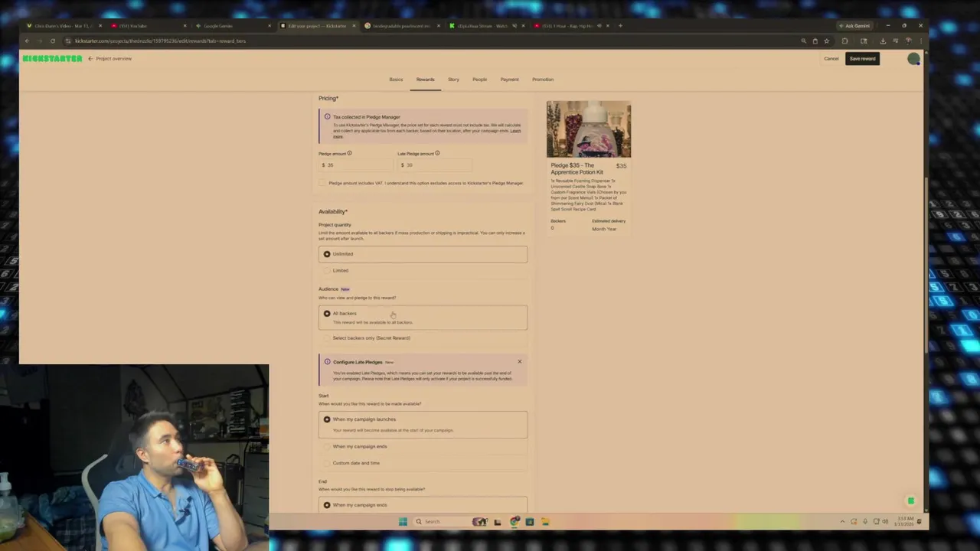Click the Save reward button
Viewport: 980px width, 551px height.
coord(862,59)
